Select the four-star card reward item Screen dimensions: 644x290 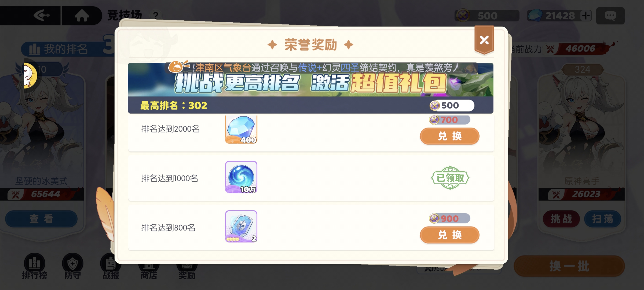[241, 226]
